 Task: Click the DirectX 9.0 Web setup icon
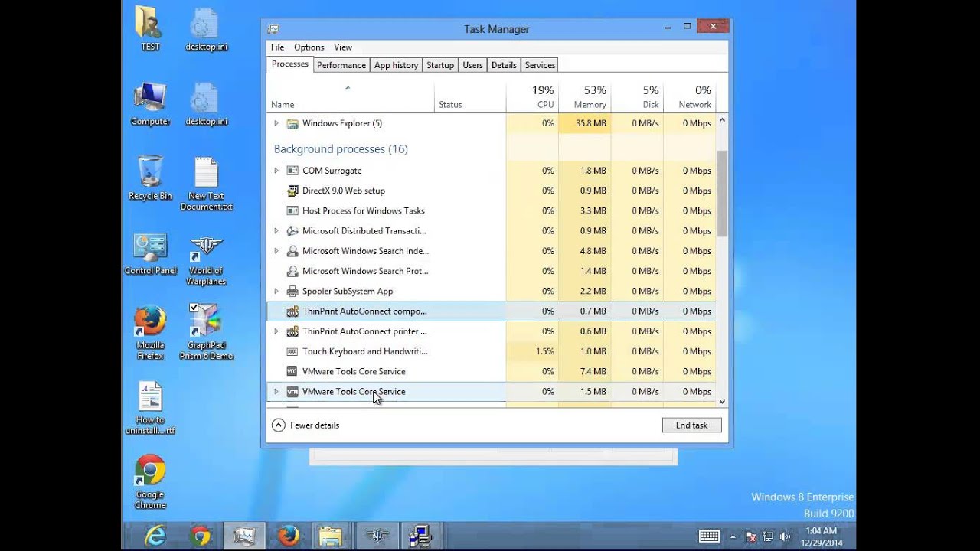click(292, 191)
